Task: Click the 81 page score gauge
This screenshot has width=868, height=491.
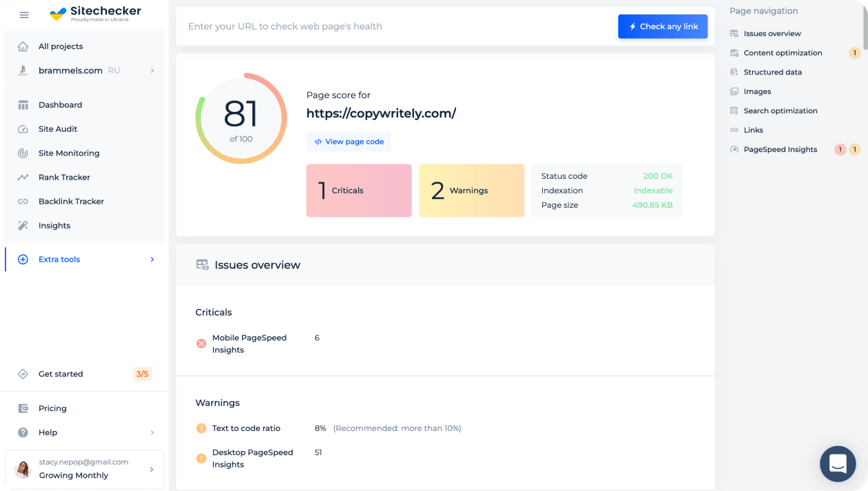Action: point(241,119)
